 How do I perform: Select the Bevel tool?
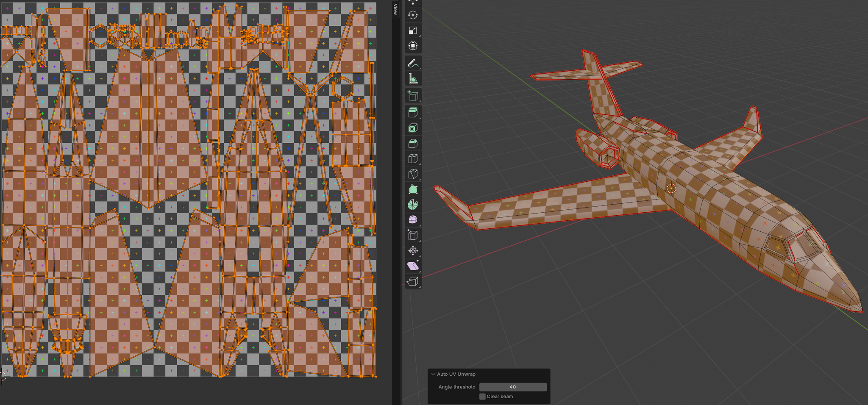pos(413,144)
